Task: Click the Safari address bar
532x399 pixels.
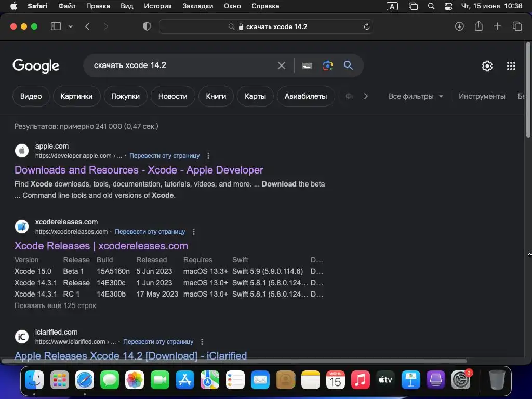Action: tap(265, 26)
